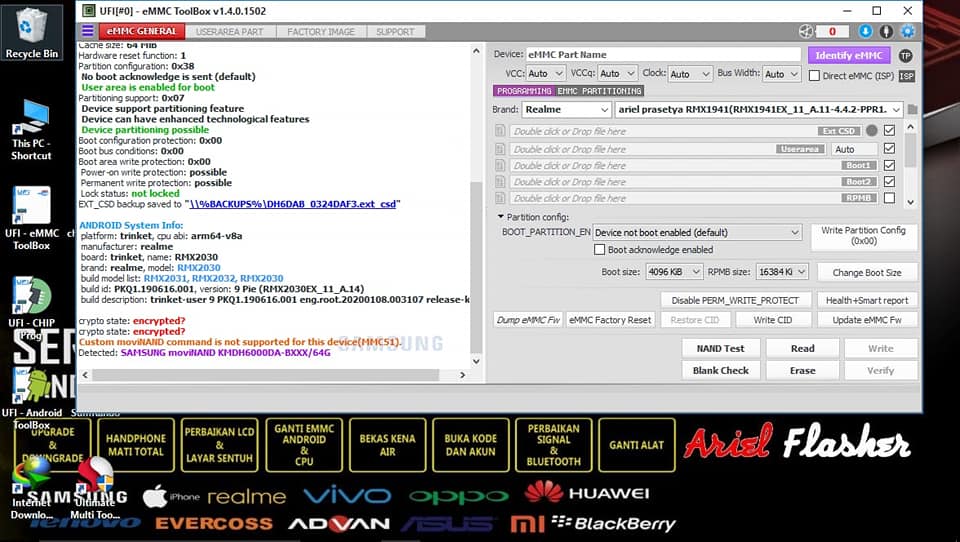Switch to the FACTORY IMAGE tab

pos(321,31)
